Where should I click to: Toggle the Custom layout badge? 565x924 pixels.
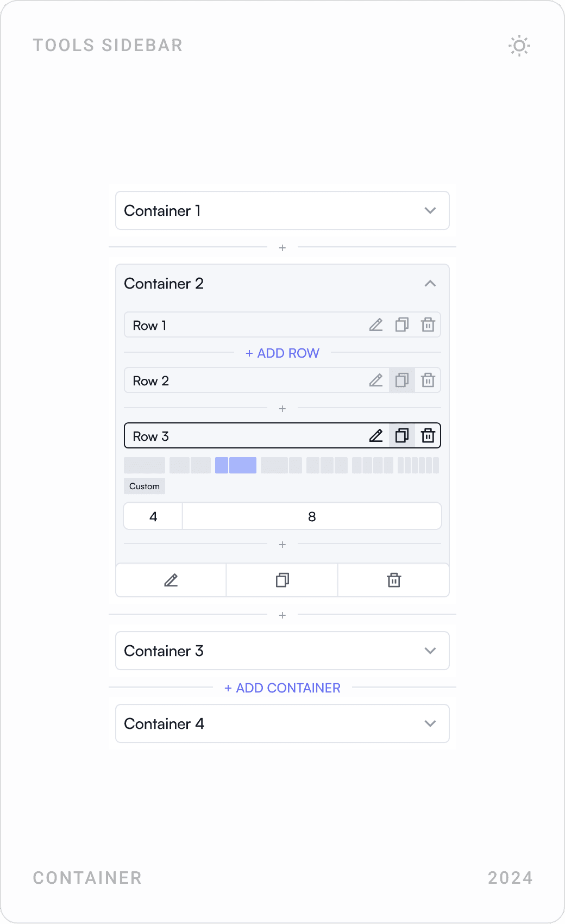coord(144,486)
